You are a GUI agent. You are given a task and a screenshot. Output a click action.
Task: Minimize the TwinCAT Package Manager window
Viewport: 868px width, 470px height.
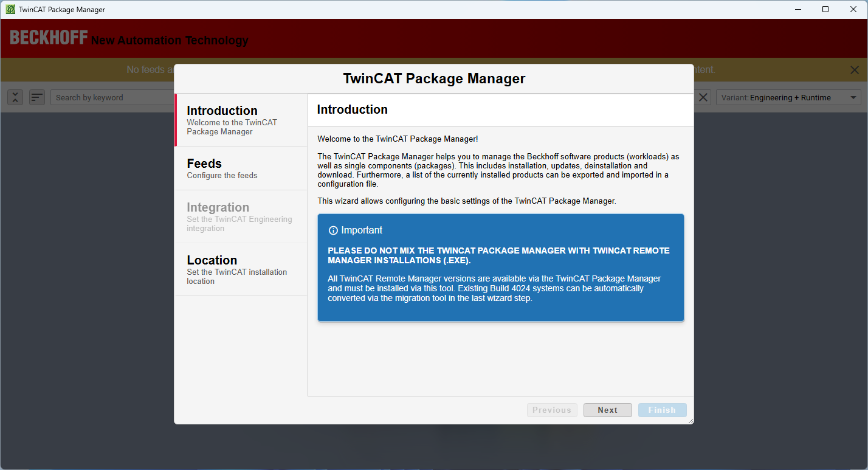(797, 9)
